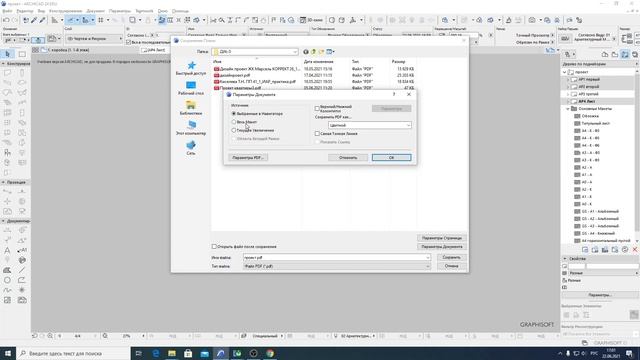Image resolution: width=640 pixels, height=360 pixels.
Task: Open the Вид menu
Action: (42, 11)
